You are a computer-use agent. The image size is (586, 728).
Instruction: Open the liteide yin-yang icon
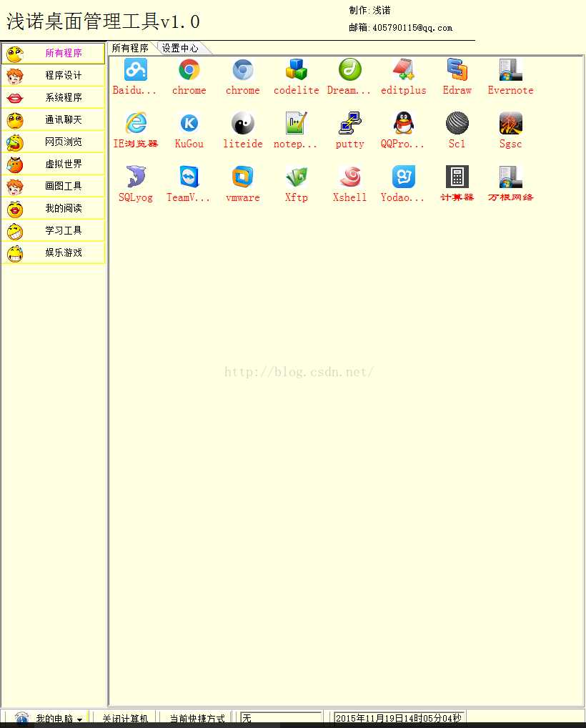point(243,123)
